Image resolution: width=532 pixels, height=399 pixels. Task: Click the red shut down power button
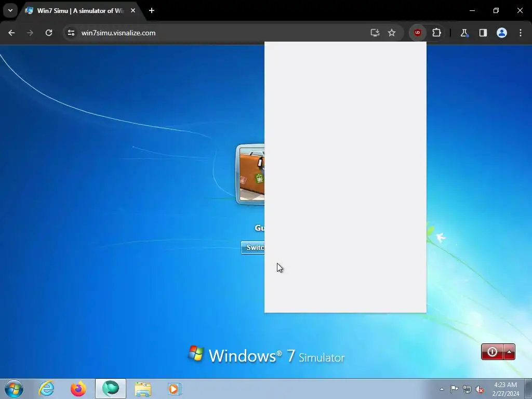(492, 352)
